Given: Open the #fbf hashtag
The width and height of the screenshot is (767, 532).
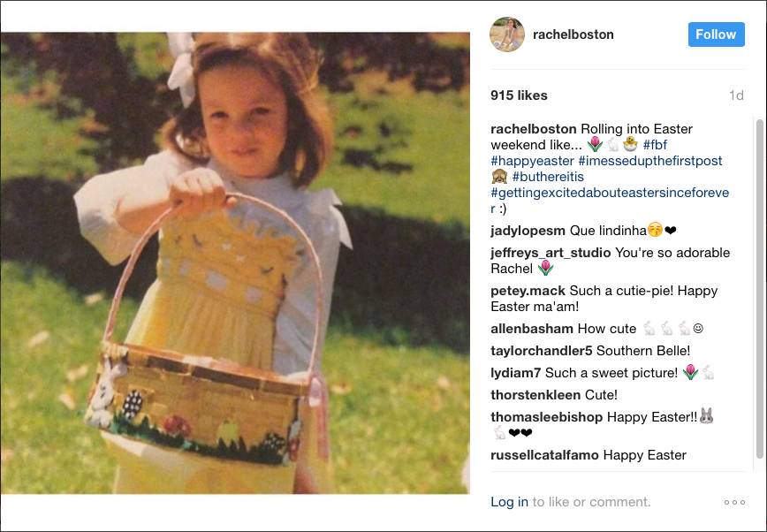Looking at the screenshot, I should (655, 145).
